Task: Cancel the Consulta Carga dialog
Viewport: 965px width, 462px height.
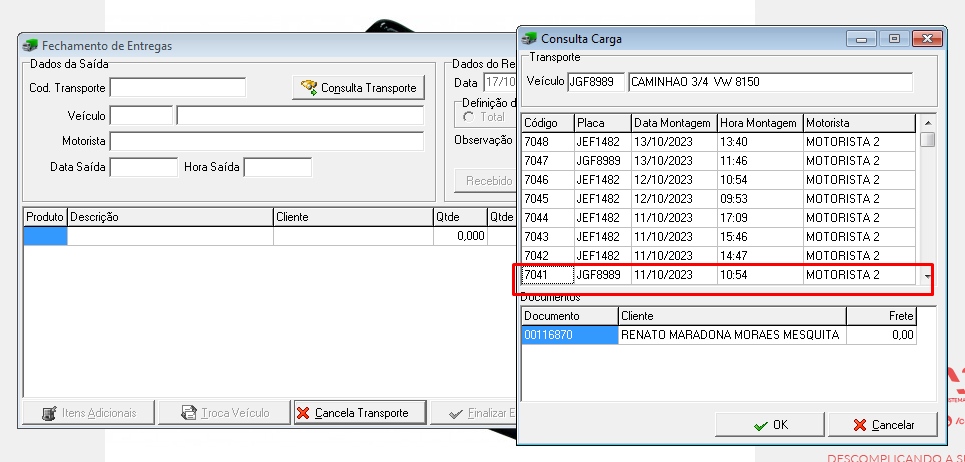Action: pyautogui.click(x=883, y=424)
